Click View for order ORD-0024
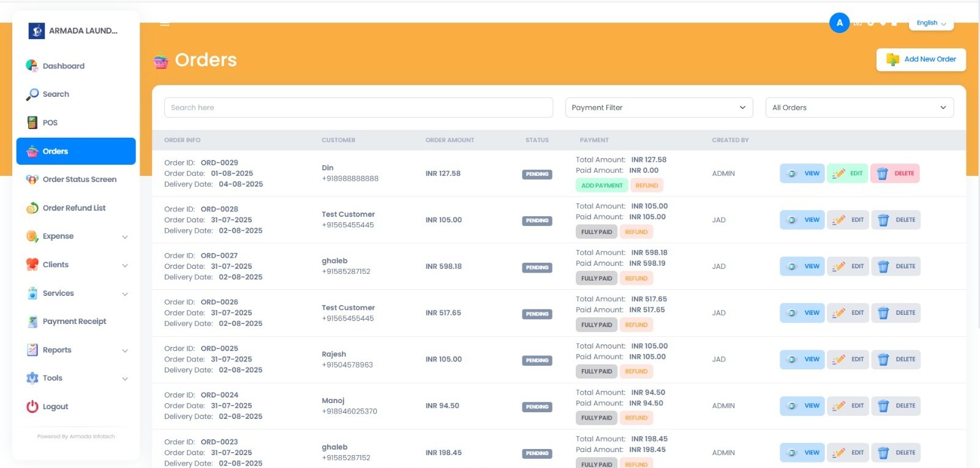Viewport: 980px width, 468px height. coord(802,406)
